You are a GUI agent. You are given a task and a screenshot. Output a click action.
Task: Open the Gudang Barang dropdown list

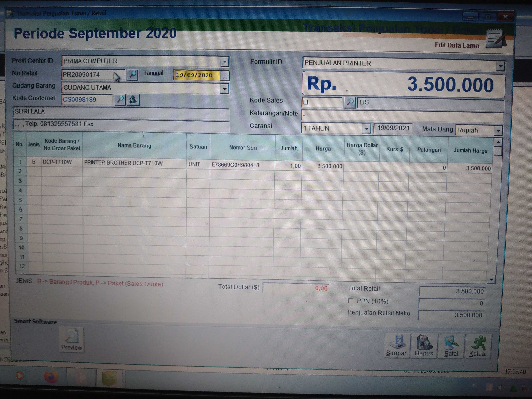(224, 89)
